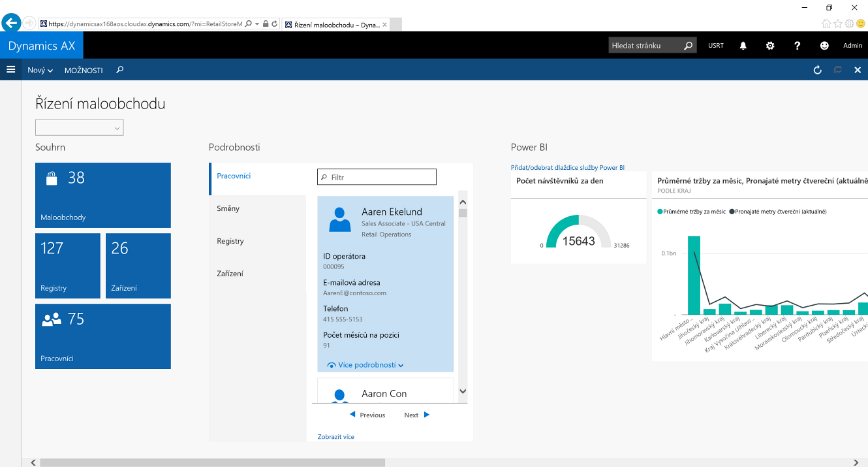This screenshot has height=467, width=868.
Task: Click Zobrazit více link
Action: [x=335, y=436]
